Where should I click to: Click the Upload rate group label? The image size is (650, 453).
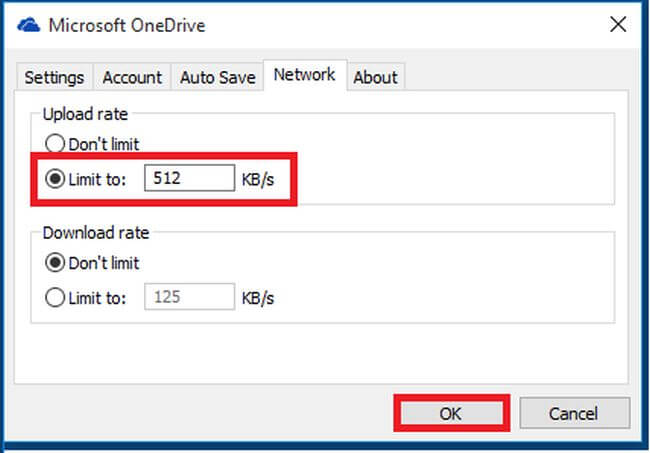[84, 117]
